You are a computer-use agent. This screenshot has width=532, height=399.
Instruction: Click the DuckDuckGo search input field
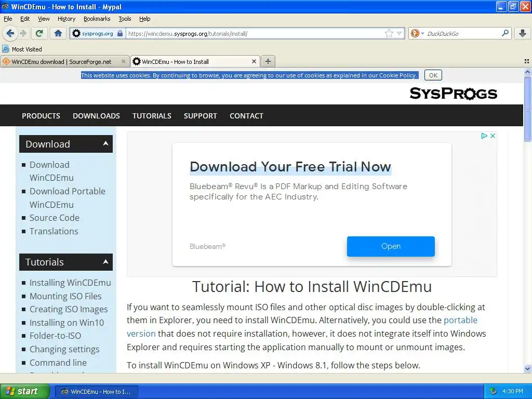click(x=462, y=34)
